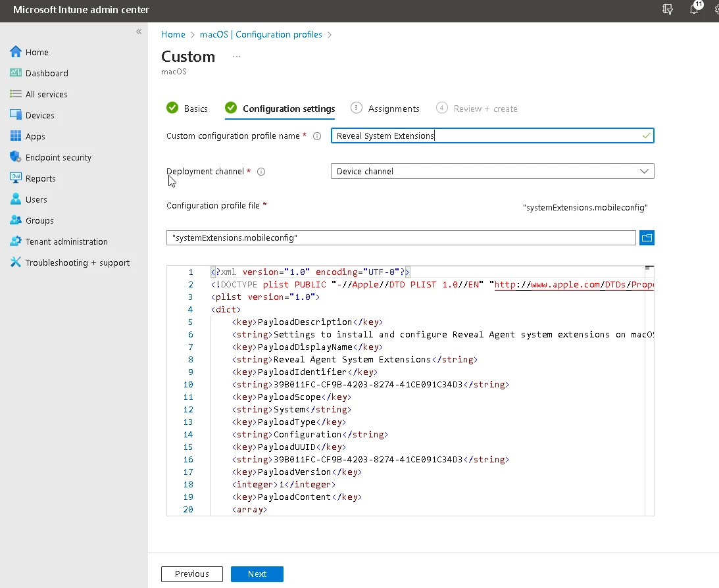Click the Previous button
719x588 pixels.
click(192, 574)
